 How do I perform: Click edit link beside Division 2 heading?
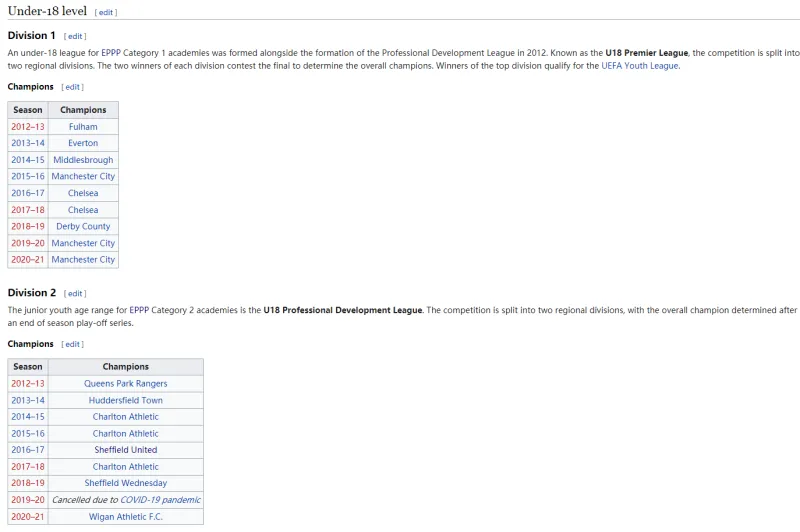coord(75,293)
